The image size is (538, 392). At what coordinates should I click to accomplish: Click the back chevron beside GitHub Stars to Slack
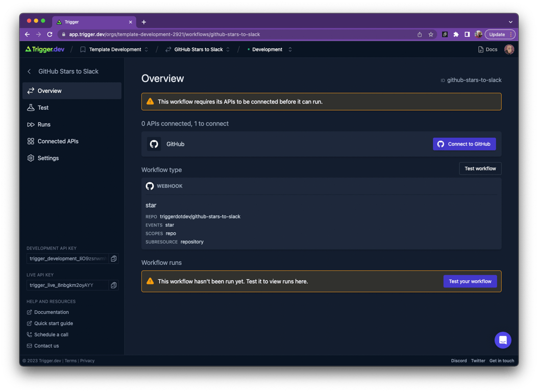(29, 71)
